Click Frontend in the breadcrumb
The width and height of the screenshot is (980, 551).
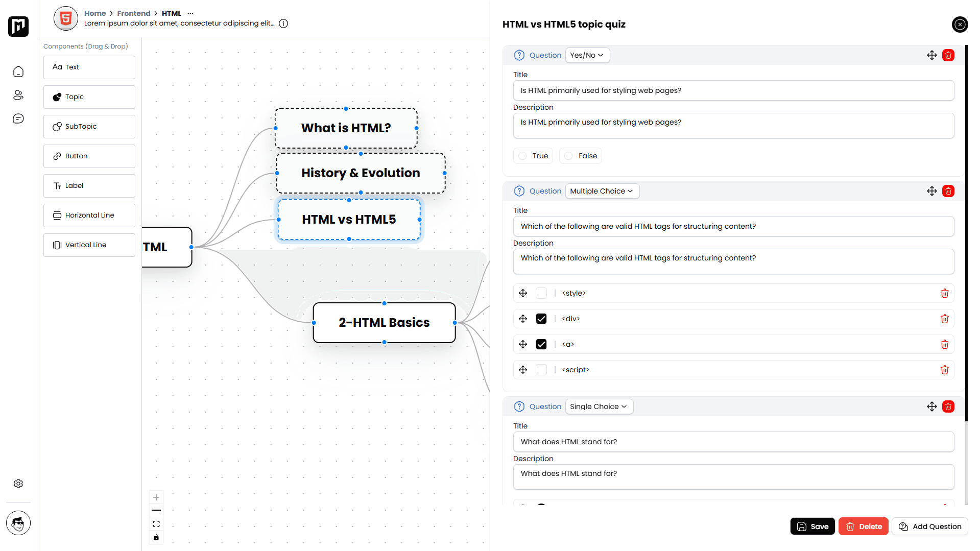coord(134,13)
